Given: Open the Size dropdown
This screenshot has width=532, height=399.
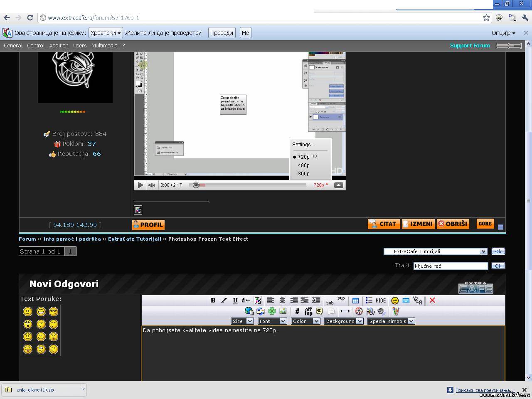Looking at the screenshot, I should [x=242, y=321].
